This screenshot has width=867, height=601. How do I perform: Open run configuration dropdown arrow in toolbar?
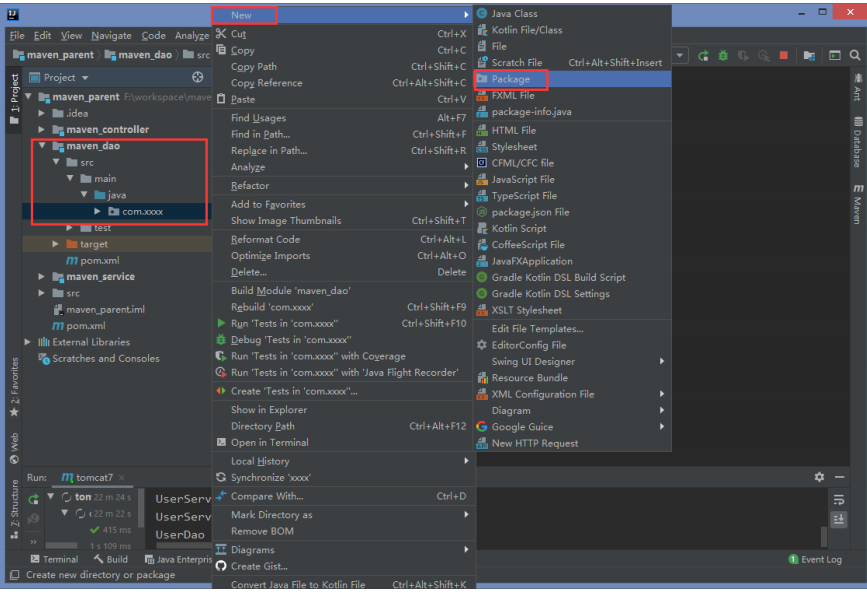click(680, 55)
